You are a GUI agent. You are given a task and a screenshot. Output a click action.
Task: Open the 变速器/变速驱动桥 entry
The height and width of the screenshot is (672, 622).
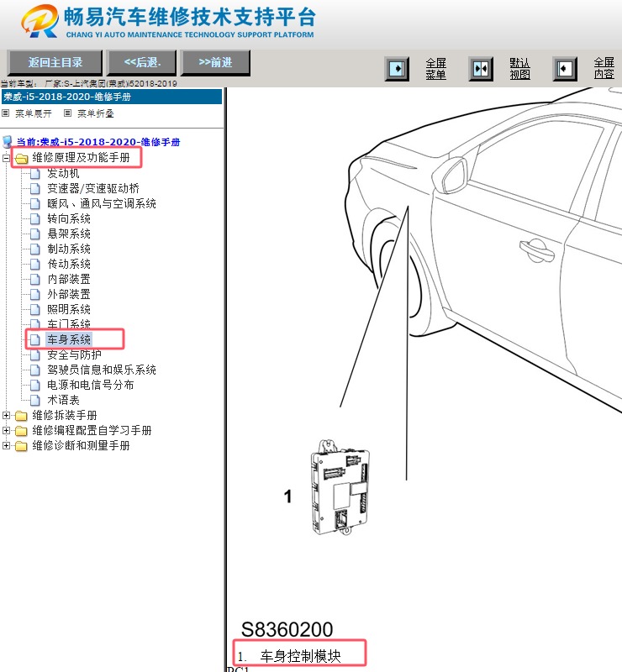[x=93, y=188]
